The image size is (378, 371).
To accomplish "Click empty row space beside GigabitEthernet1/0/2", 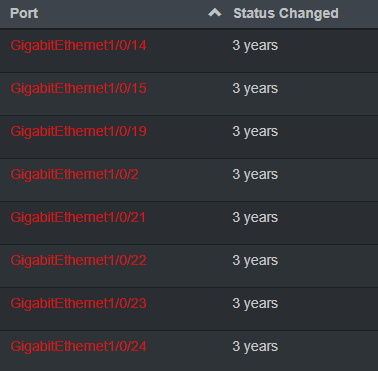I will pos(183,180).
